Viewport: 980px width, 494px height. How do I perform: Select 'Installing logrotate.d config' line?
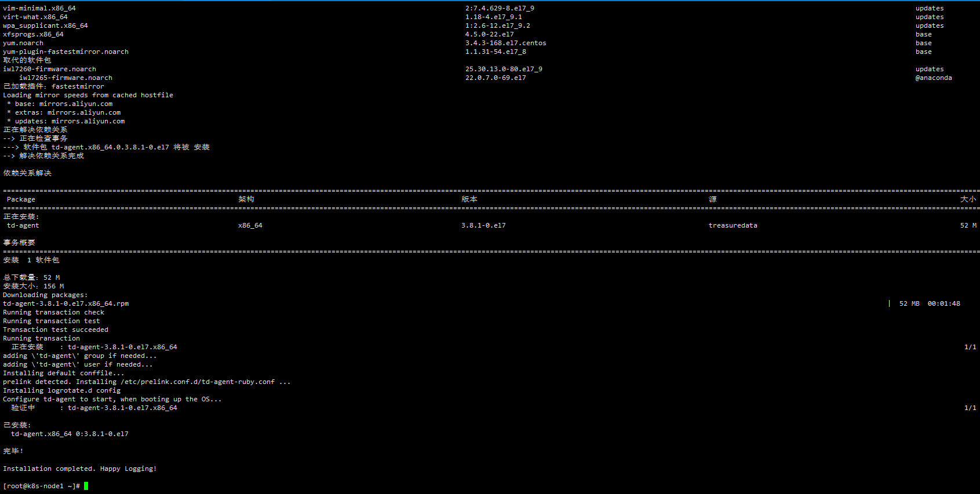coord(61,390)
